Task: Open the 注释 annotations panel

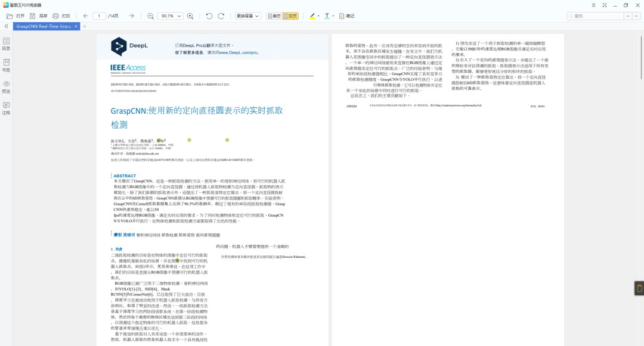Action: pos(6,108)
